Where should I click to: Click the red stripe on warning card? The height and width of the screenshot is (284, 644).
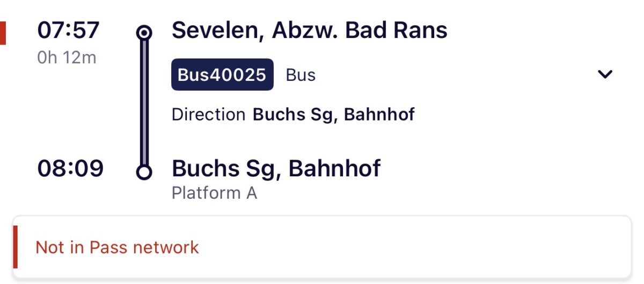coord(16,247)
